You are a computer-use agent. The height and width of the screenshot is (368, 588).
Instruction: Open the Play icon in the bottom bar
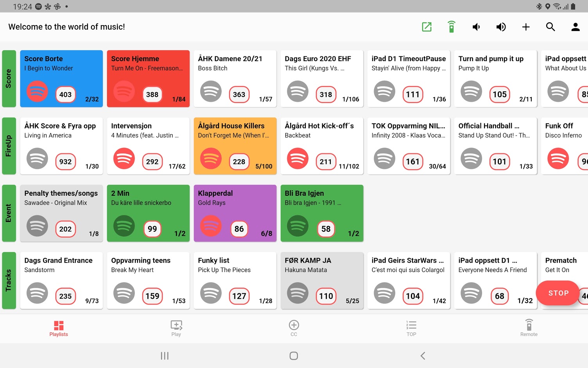click(176, 328)
